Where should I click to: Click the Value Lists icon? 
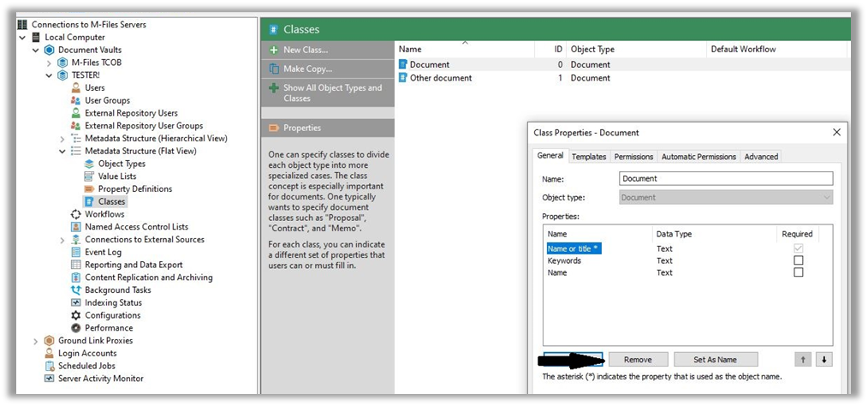click(89, 176)
